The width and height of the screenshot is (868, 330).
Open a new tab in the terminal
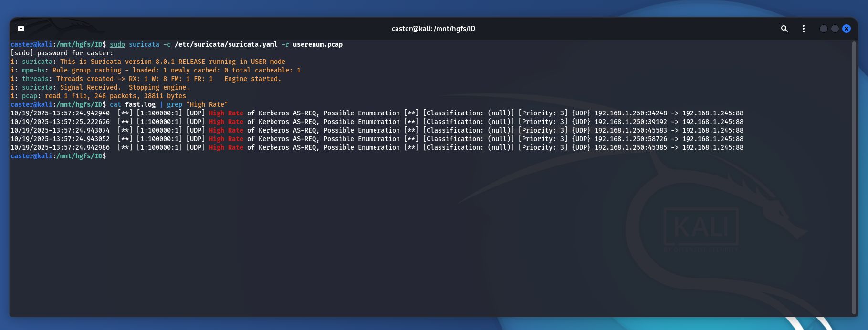(21, 29)
